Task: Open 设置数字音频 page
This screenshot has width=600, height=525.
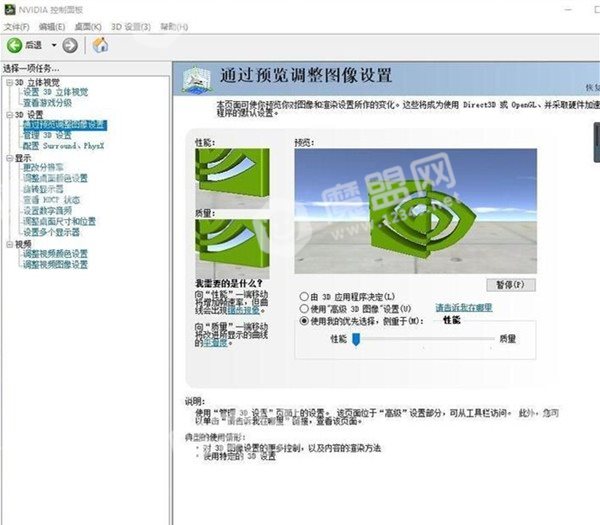Action: [47, 210]
